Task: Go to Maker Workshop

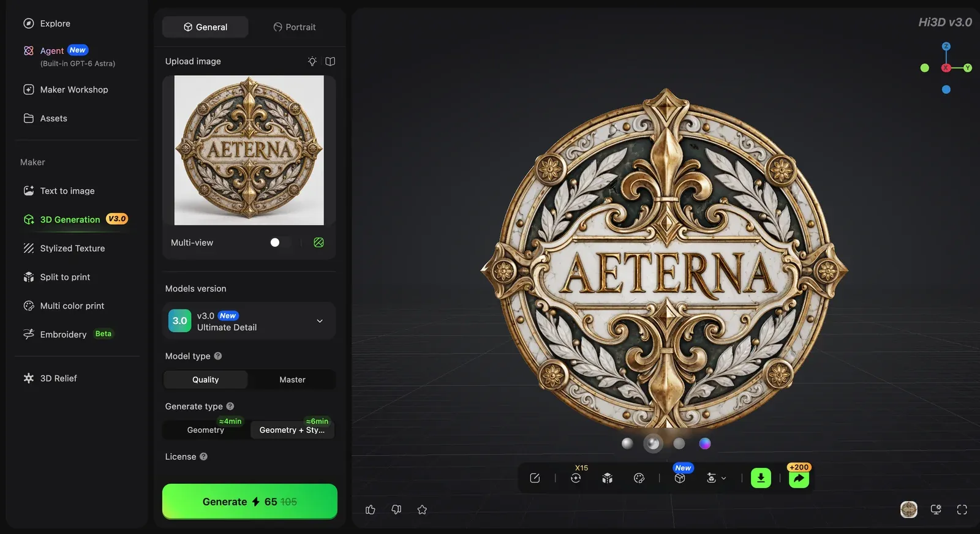Action: [66, 89]
